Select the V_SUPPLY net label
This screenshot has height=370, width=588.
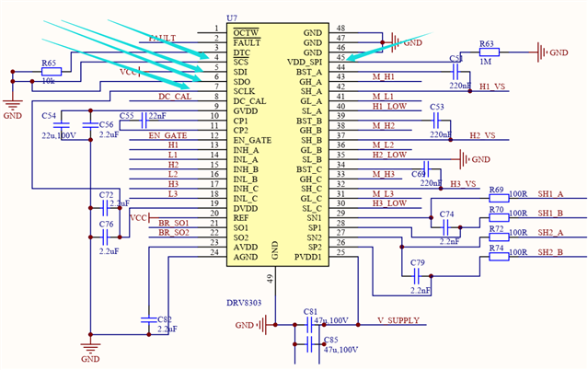point(398,320)
